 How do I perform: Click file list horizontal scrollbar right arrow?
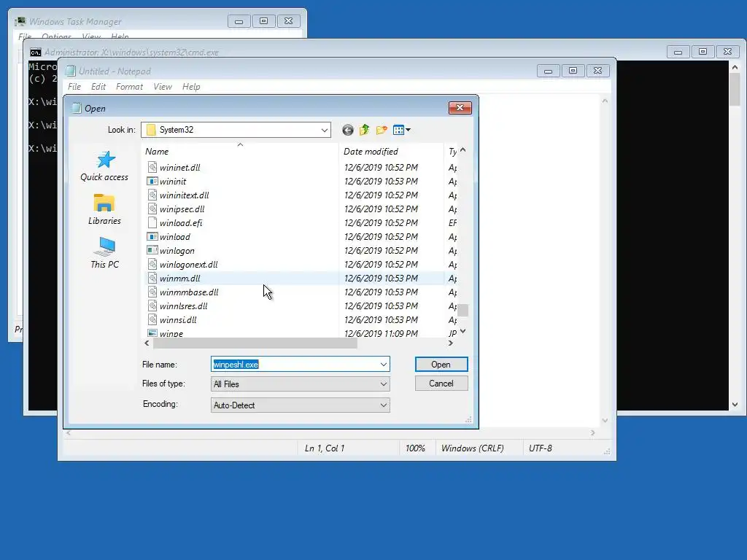(x=451, y=343)
